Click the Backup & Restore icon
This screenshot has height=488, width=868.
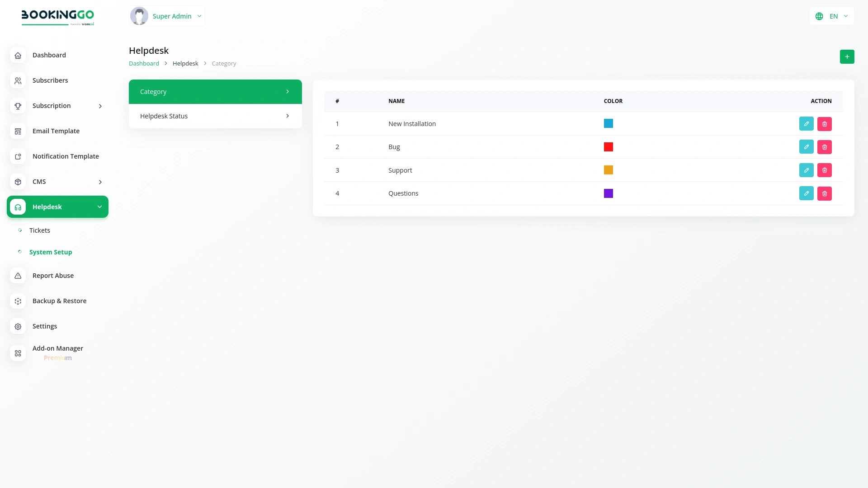(18, 301)
